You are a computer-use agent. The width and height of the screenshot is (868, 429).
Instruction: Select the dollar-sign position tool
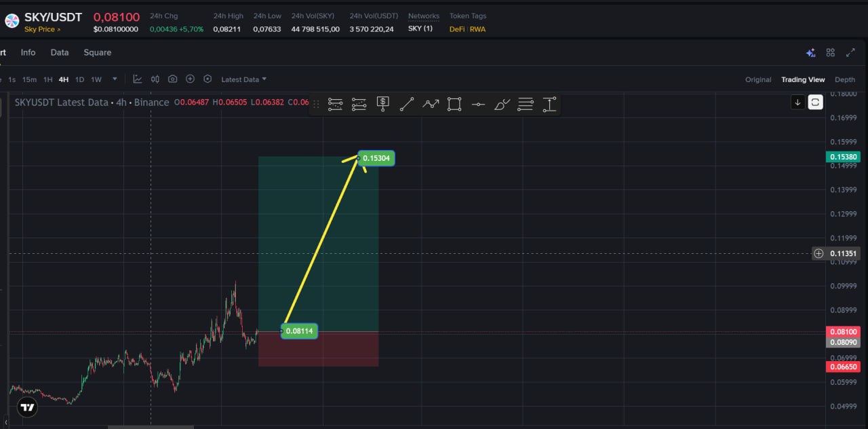382,105
